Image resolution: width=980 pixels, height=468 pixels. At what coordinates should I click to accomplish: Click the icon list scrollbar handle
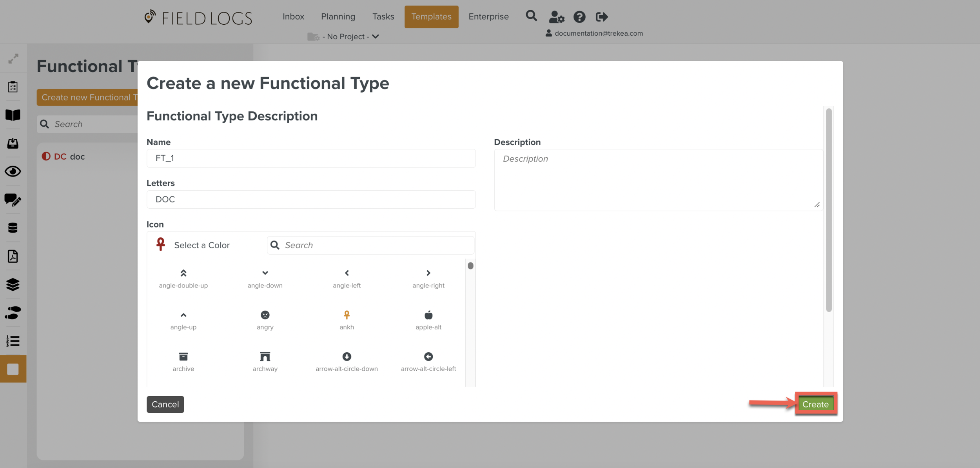[470, 266]
